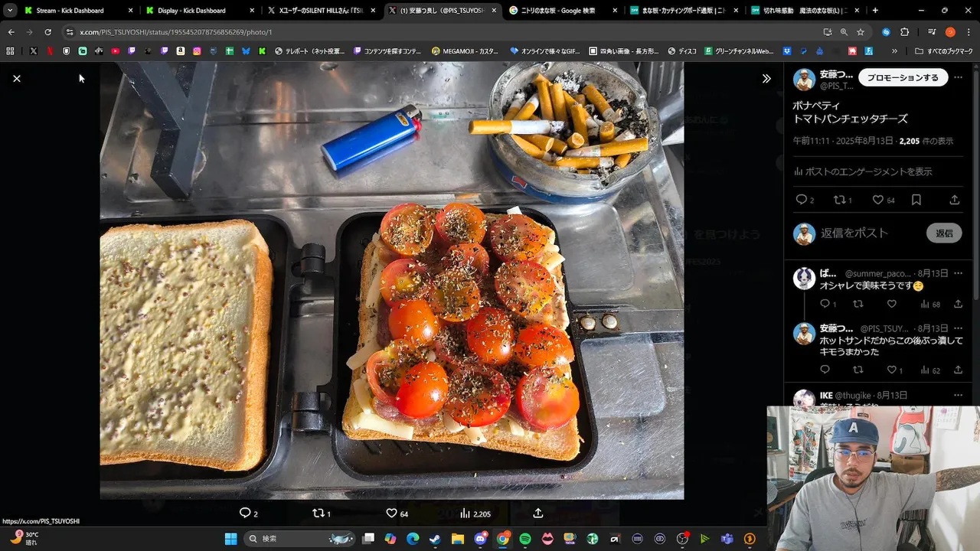980x551 pixels.
Task: Open the すべてのブックマーク folder
Action: point(943,51)
